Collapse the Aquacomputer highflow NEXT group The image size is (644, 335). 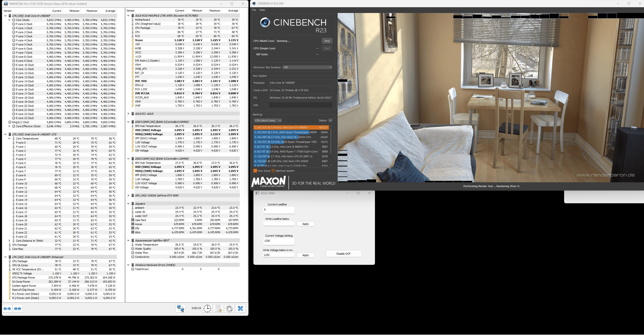click(x=128, y=240)
